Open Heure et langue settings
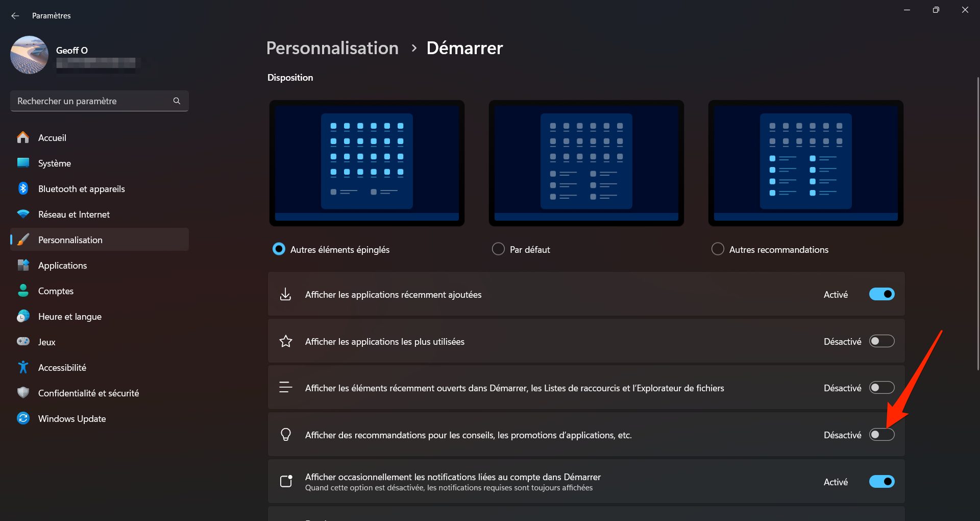Image resolution: width=980 pixels, height=521 pixels. (x=69, y=317)
